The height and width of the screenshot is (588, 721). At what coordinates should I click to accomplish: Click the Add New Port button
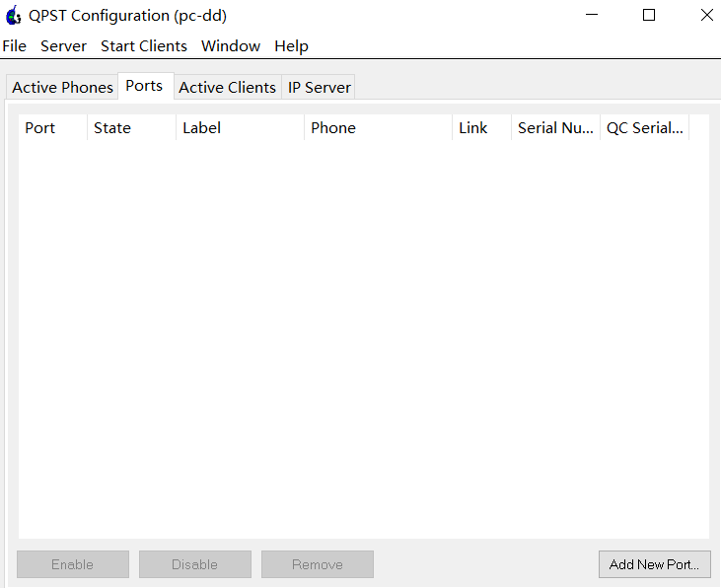(x=654, y=564)
